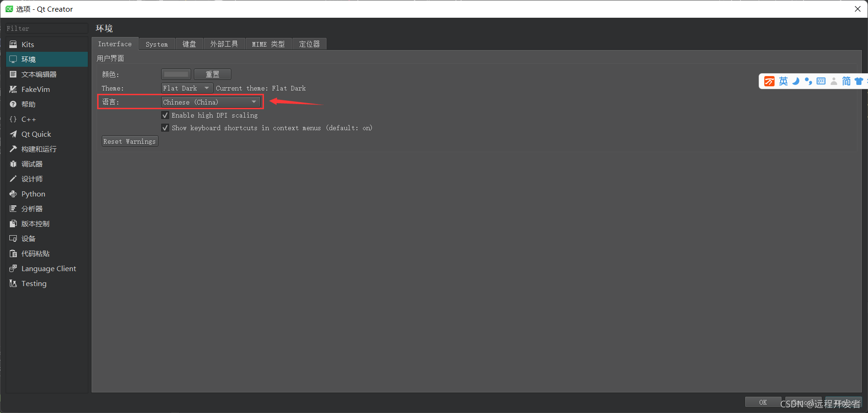Click into the Filter search field
The height and width of the screenshot is (413, 868).
[x=47, y=28]
